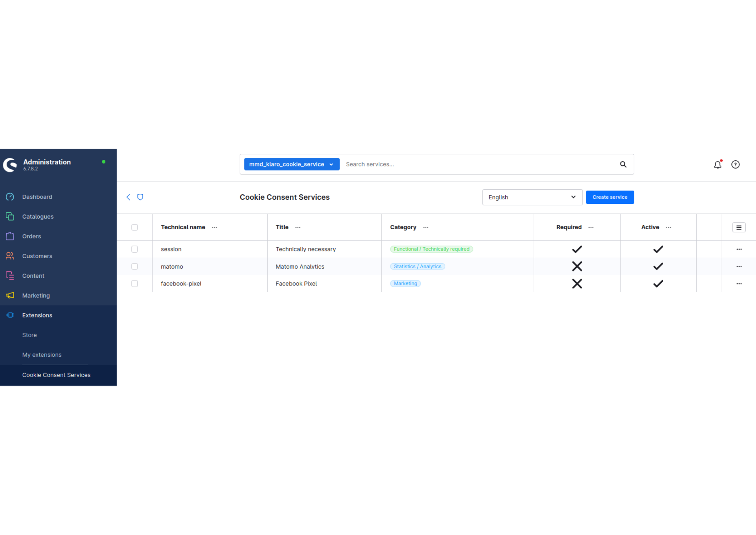Open Catalogues menu item

click(x=58, y=217)
